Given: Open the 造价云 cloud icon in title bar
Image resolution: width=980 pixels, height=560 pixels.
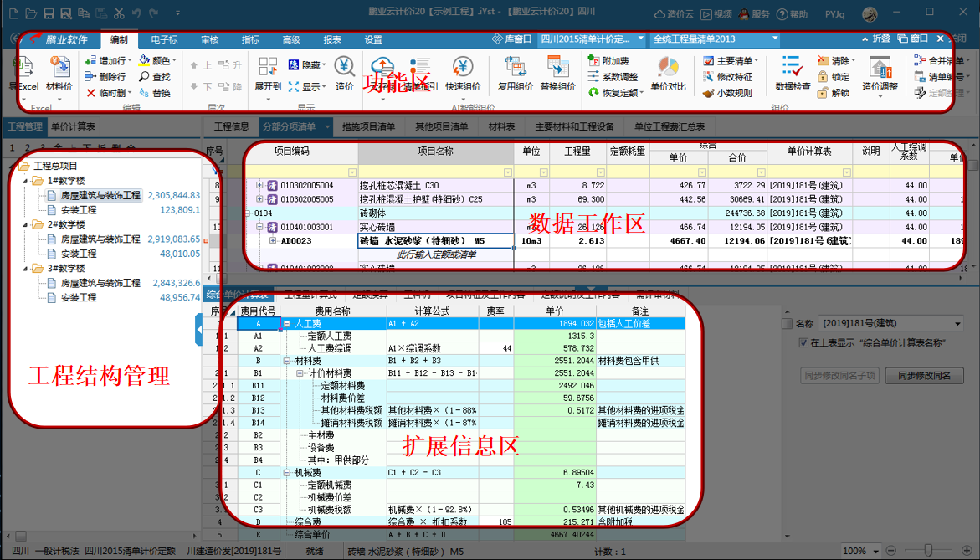Looking at the screenshot, I should point(659,13).
